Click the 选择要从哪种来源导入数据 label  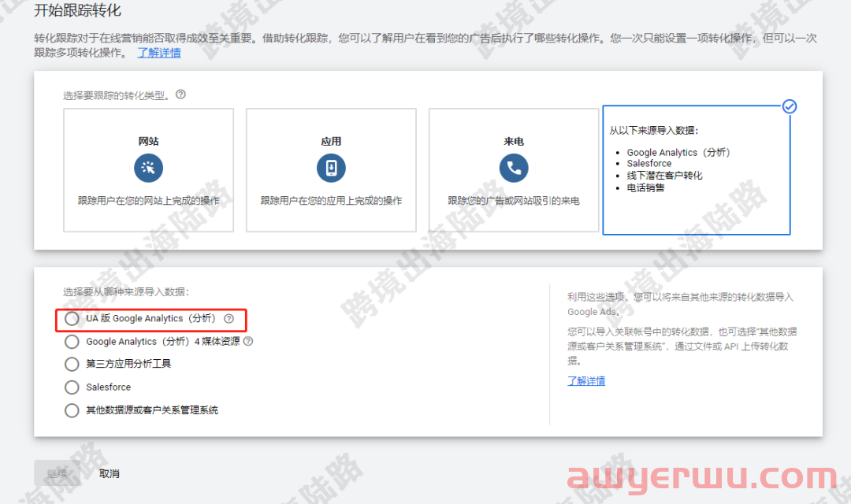(x=126, y=292)
